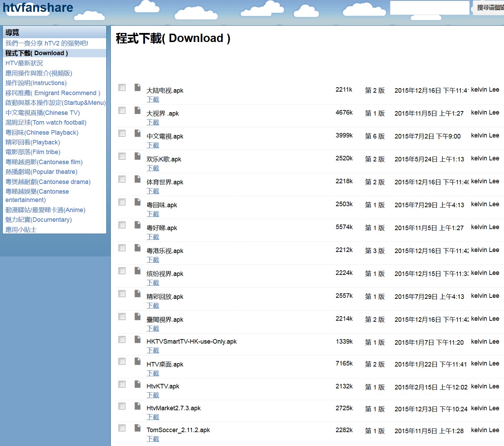Click file icon for 粤好睇.apk

(138, 225)
